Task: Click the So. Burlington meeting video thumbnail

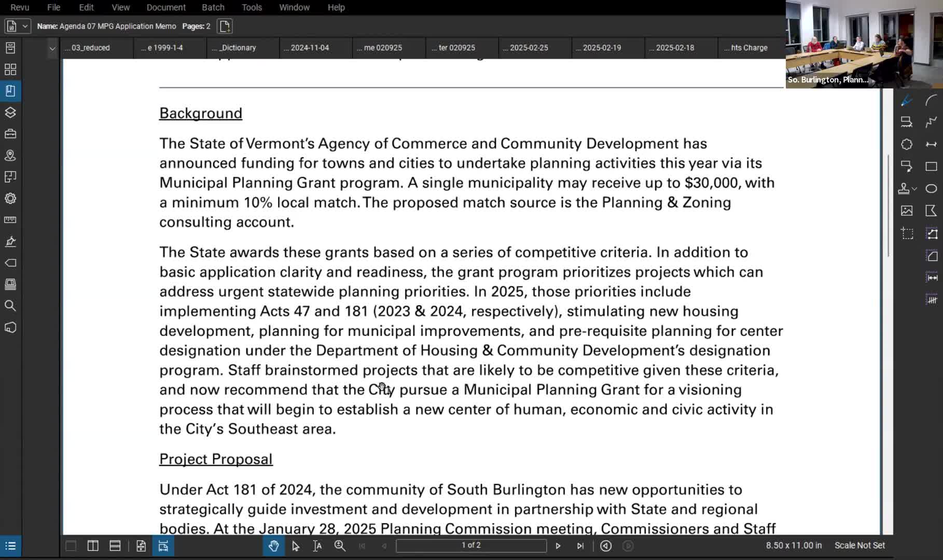Action: [864, 44]
